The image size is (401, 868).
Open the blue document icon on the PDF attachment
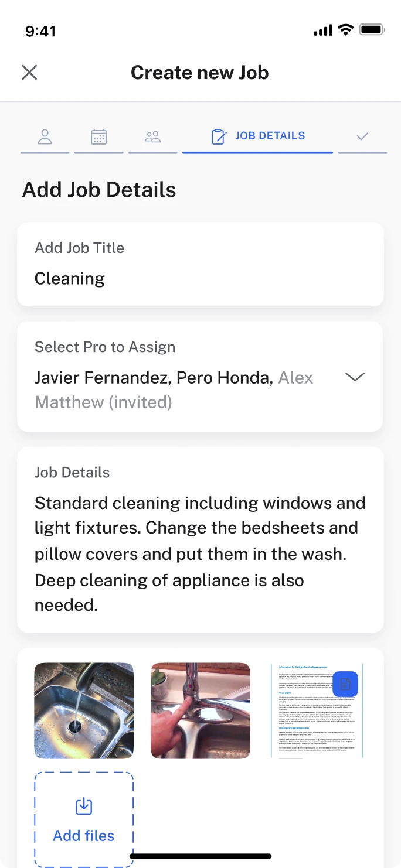pos(345,684)
